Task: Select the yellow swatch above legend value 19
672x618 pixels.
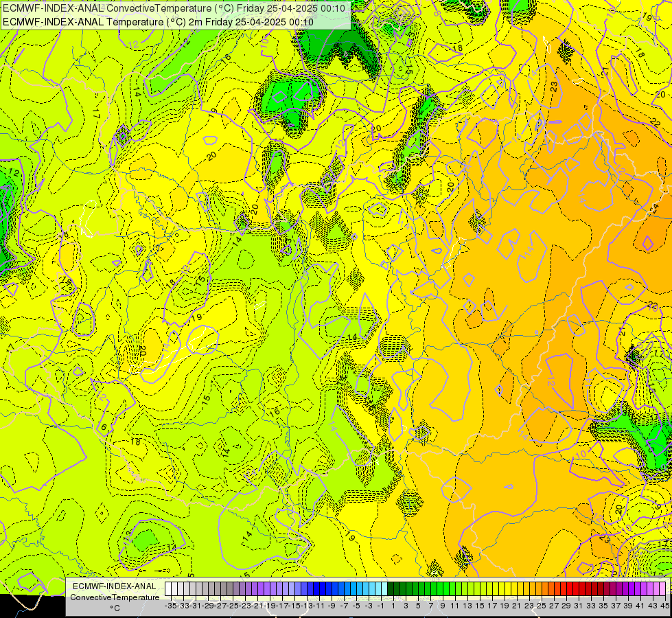Action: [x=502, y=588]
